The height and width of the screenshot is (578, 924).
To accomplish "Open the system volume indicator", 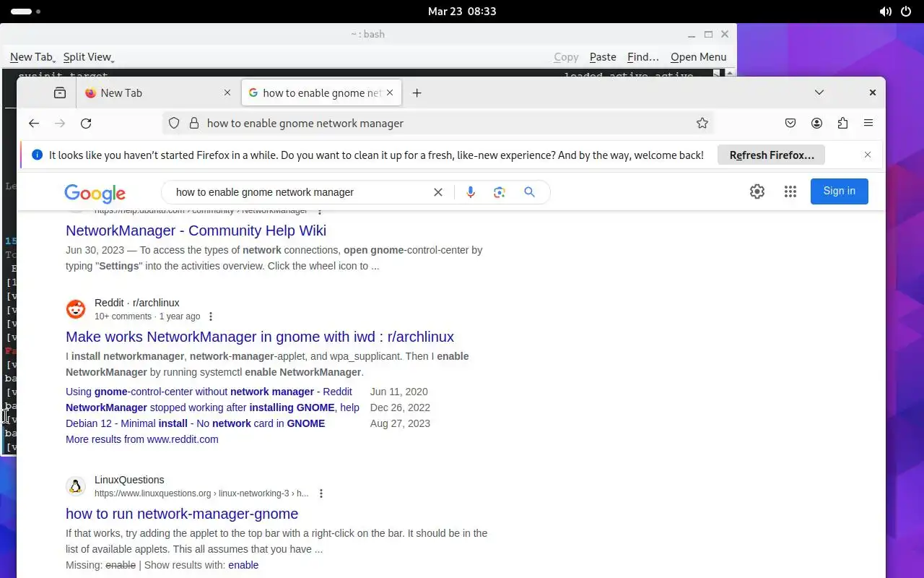I will [885, 12].
